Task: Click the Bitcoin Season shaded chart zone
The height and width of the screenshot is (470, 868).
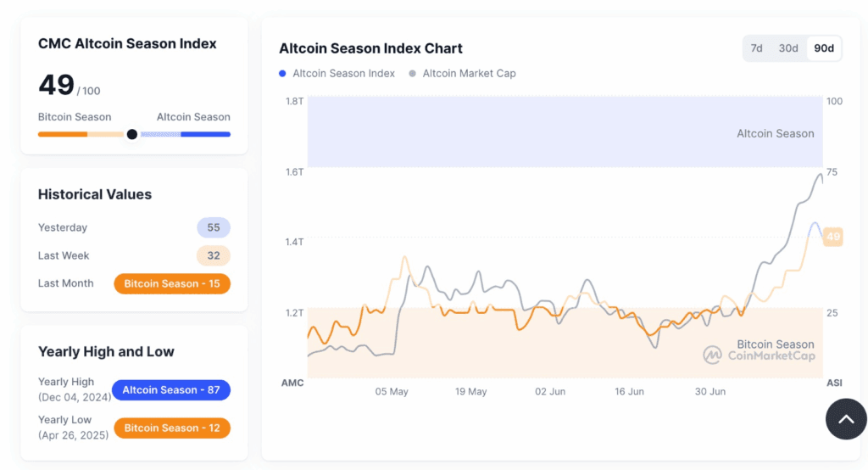Action: [565, 343]
